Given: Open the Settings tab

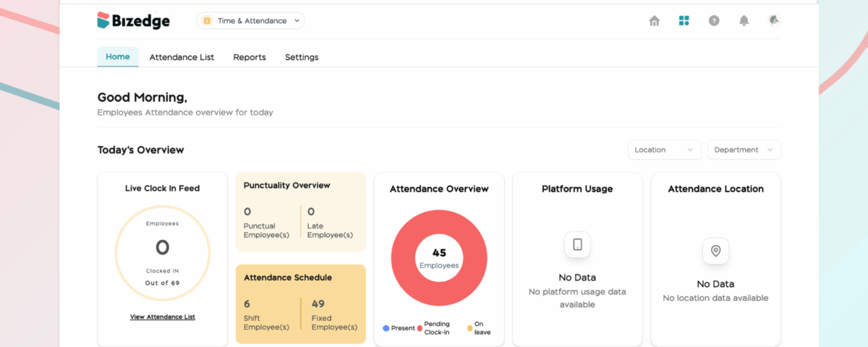Looking at the screenshot, I should pyautogui.click(x=302, y=57).
